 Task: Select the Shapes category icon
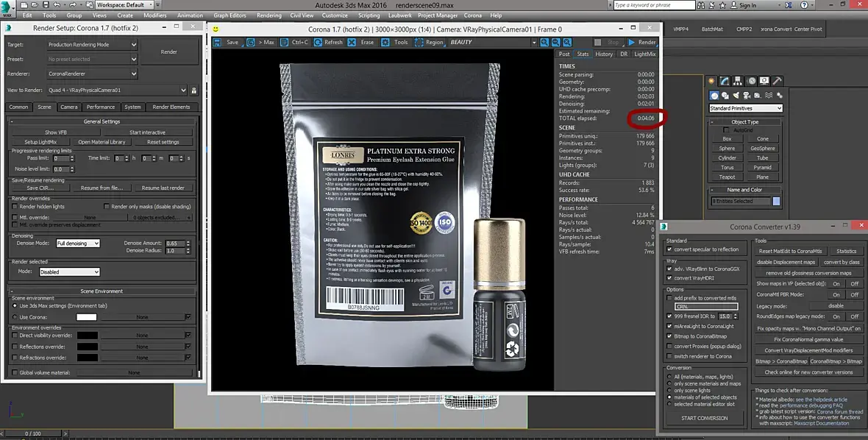point(725,95)
